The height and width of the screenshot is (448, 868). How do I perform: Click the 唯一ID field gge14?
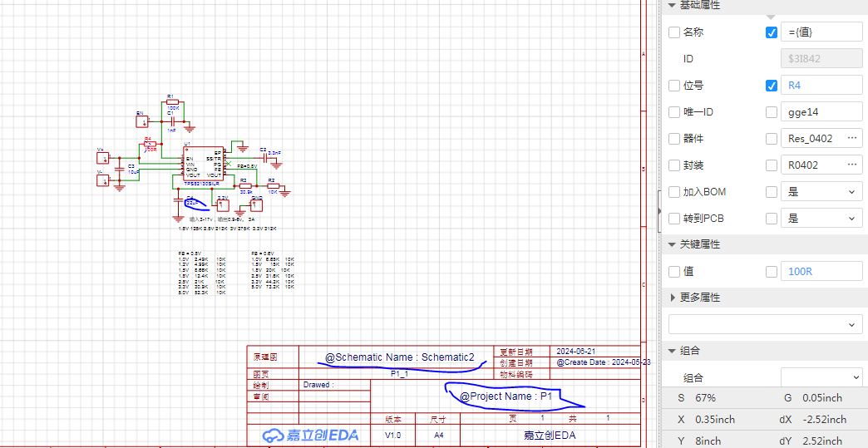(821, 112)
